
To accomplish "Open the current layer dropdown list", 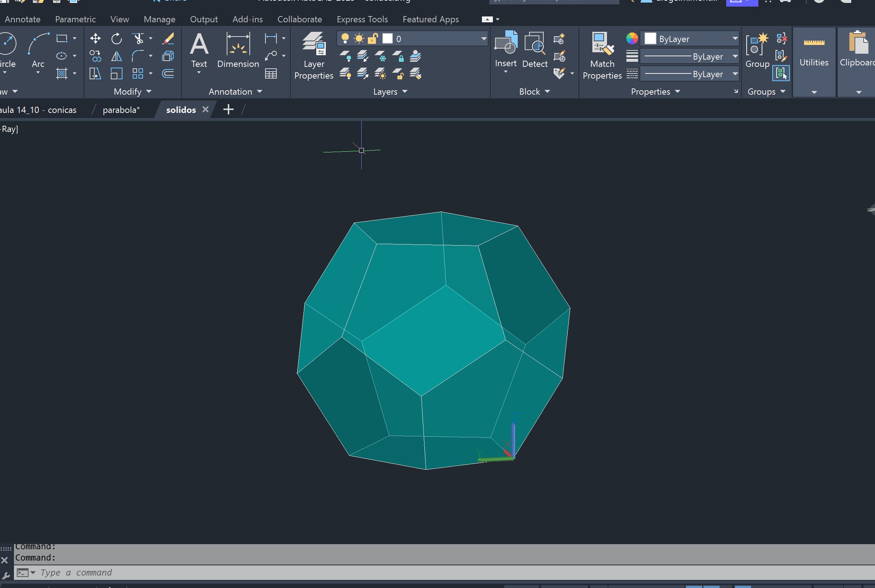I will click(484, 39).
